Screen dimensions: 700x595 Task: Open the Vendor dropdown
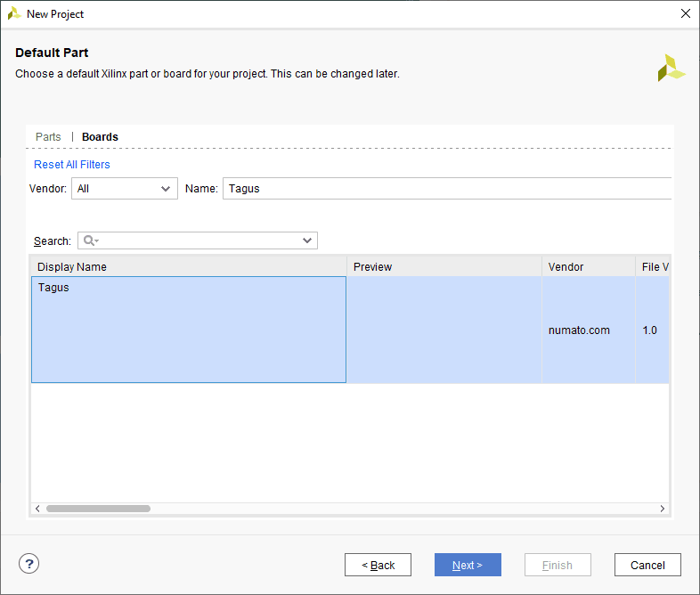point(125,189)
